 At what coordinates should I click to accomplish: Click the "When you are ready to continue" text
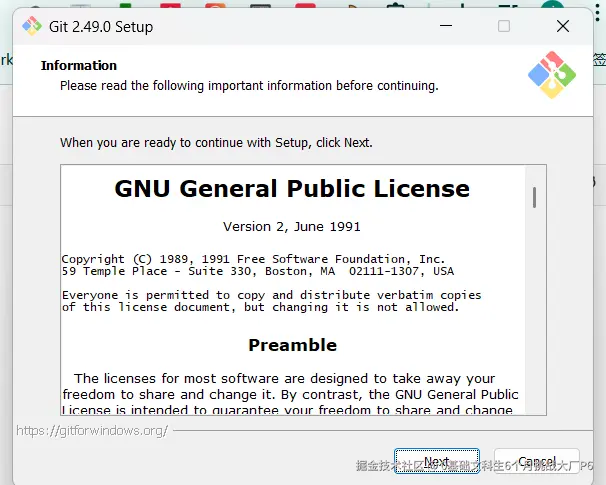(x=216, y=143)
